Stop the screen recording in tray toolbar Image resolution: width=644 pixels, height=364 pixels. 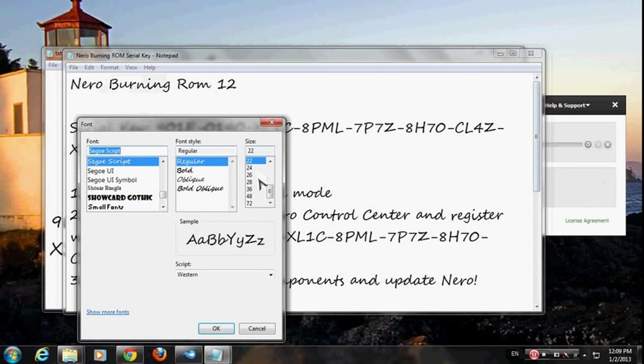coord(544,355)
